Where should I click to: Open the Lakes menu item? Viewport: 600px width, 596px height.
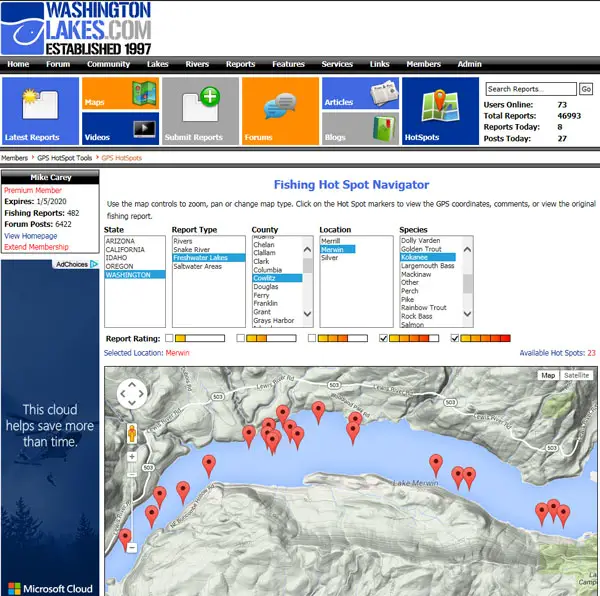[x=158, y=64]
